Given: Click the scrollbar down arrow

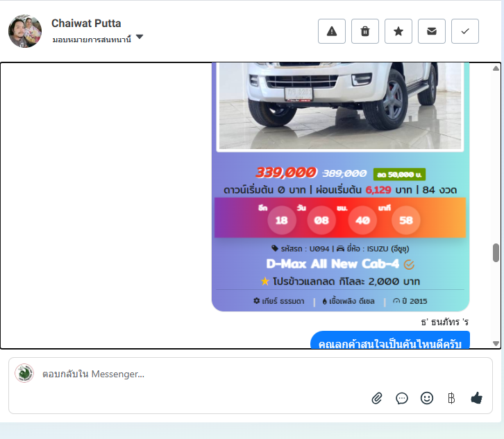Looking at the screenshot, I should coord(496,343).
